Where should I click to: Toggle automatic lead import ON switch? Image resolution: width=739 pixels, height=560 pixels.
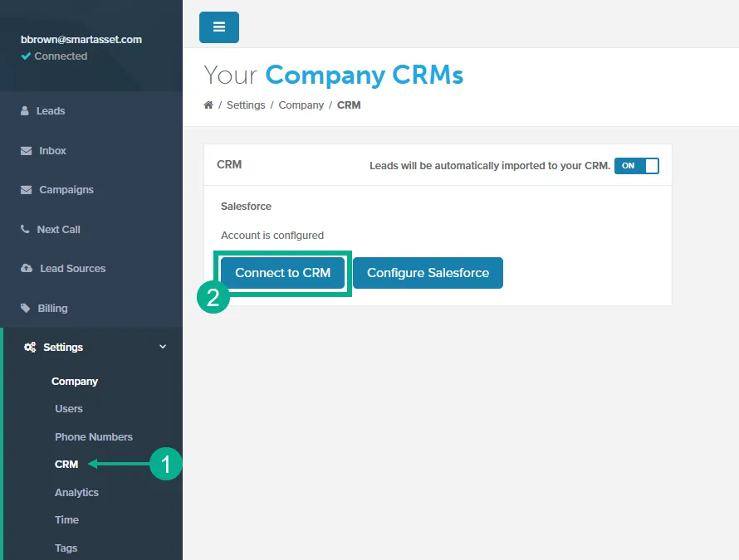[x=636, y=166]
